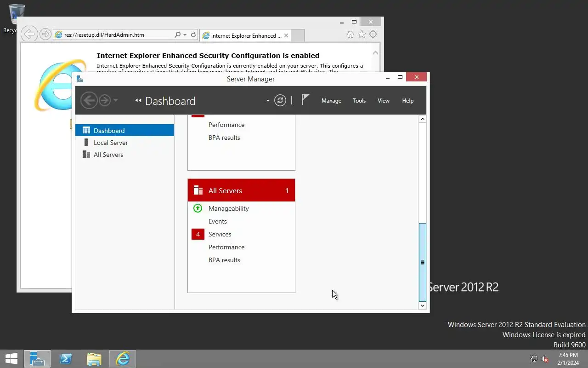Viewport: 588px width, 368px height.
Task: Click the Internet Explorer page scroll up arrow
Action: tap(375, 52)
